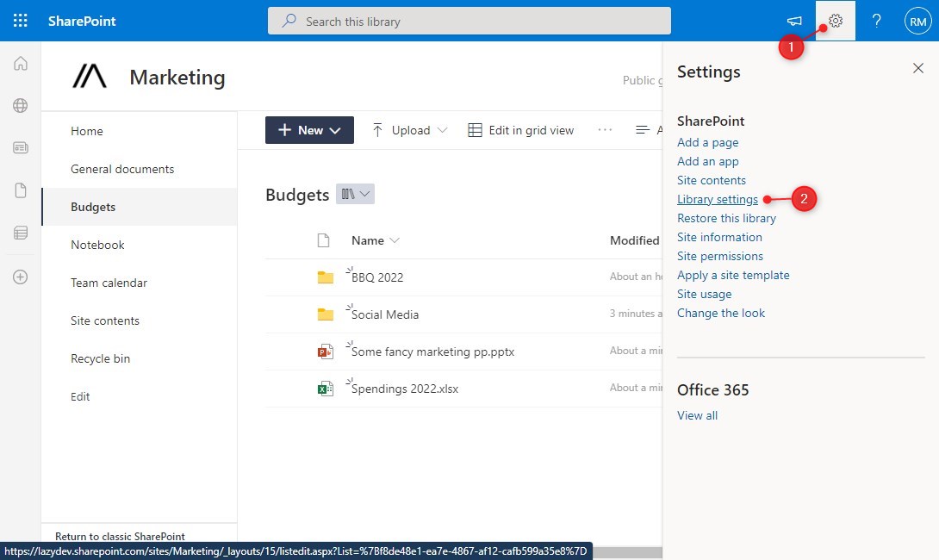Select the Home icon in the left rail
The width and height of the screenshot is (939, 560).
pos(19,63)
